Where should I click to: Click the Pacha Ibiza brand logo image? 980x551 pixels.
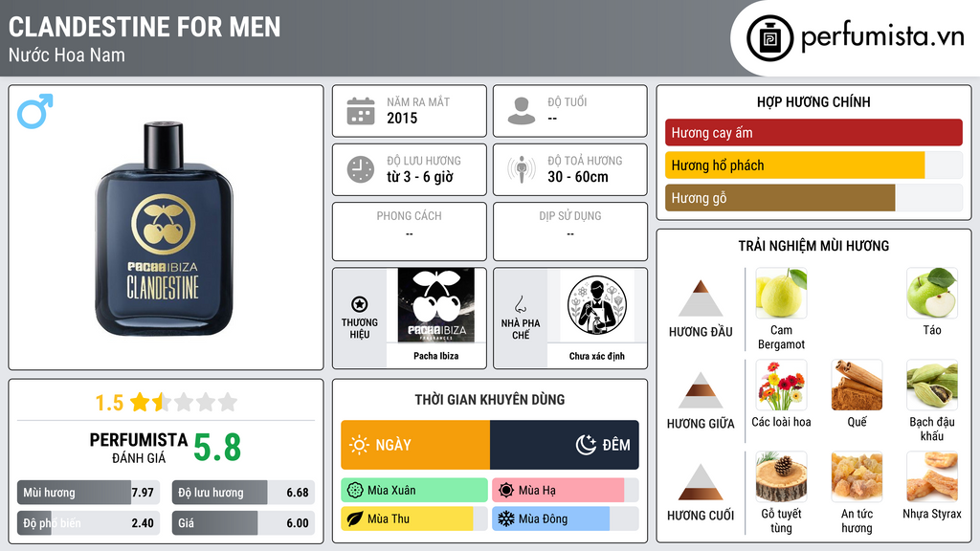(436, 305)
